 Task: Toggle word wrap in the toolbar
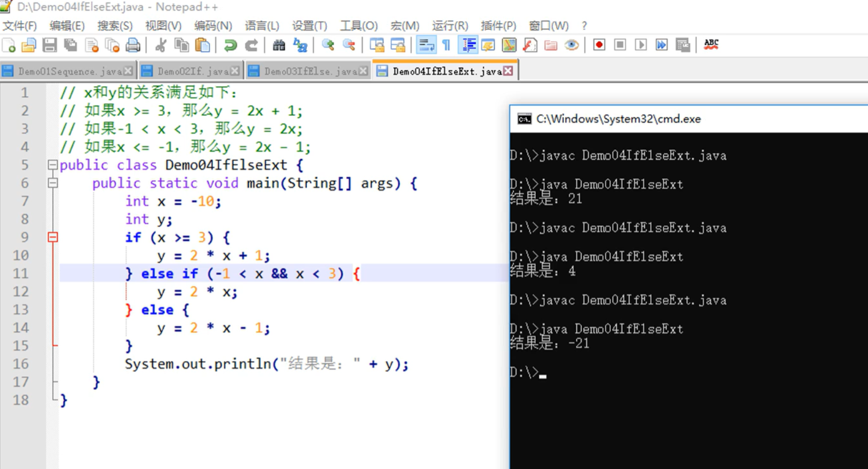[x=426, y=46]
